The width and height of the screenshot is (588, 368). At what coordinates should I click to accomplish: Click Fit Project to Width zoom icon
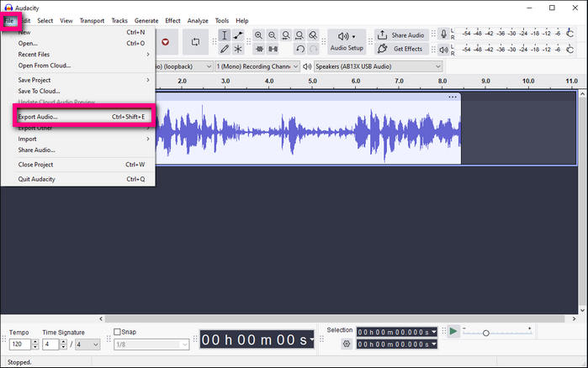coord(299,35)
